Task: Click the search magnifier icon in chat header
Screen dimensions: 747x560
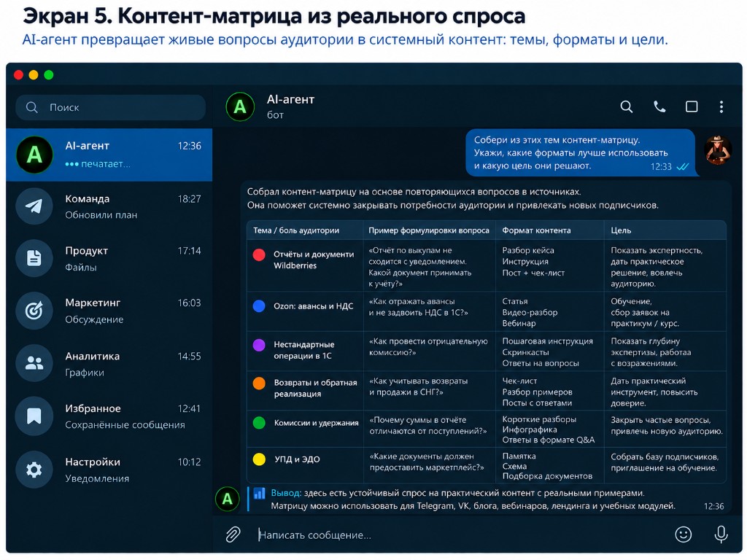Action: (x=627, y=106)
